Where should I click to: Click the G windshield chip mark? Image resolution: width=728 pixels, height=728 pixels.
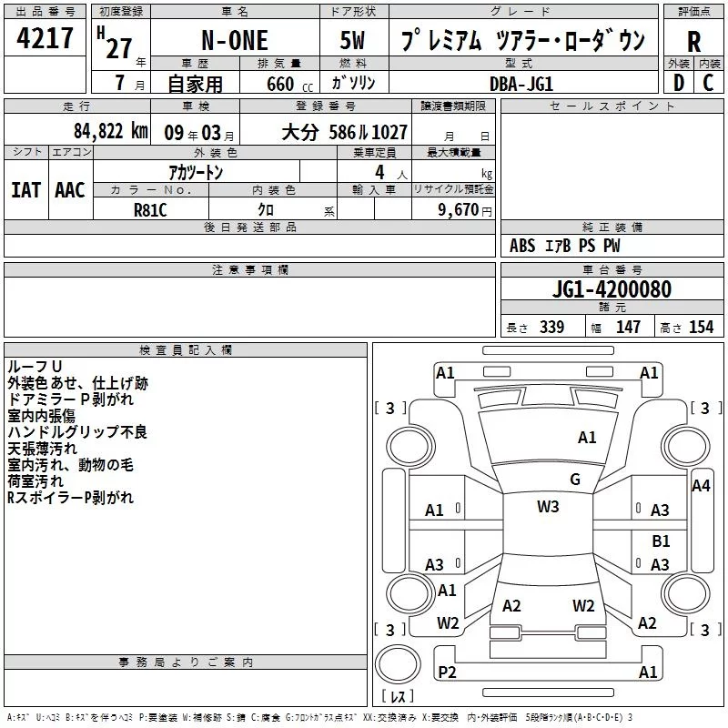[x=575, y=480]
